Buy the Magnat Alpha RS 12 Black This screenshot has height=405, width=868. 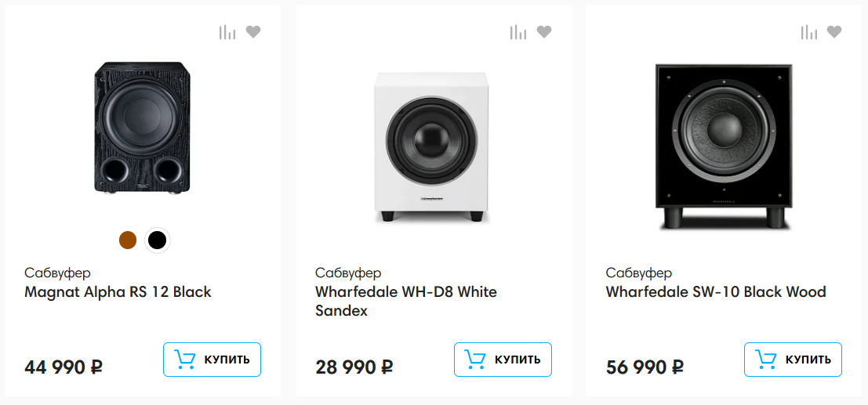[212, 360]
